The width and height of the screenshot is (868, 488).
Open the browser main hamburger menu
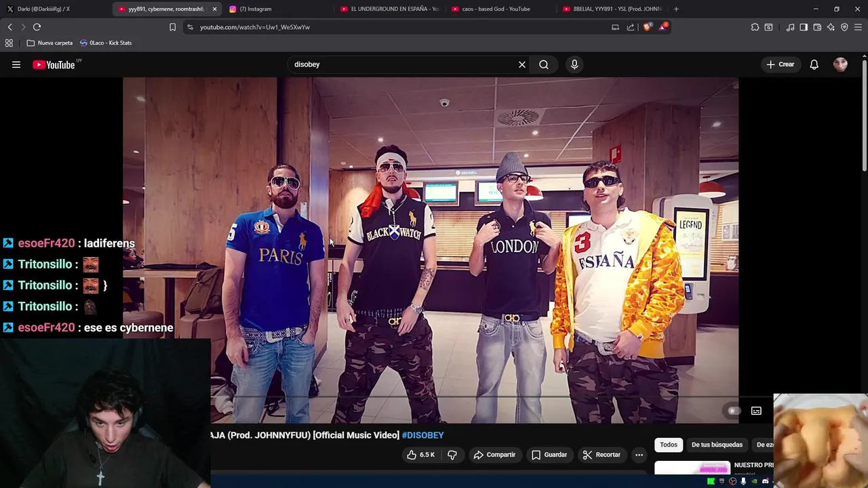tap(859, 27)
